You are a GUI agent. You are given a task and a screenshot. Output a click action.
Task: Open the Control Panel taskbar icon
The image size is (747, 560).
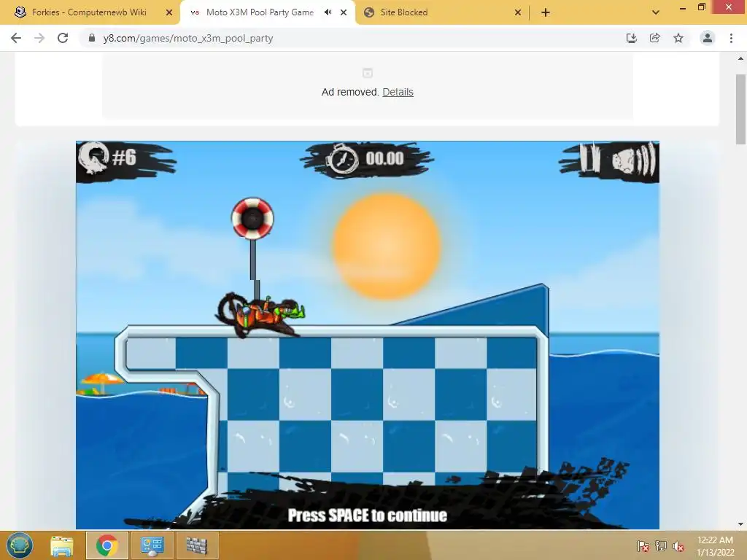click(152, 545)
